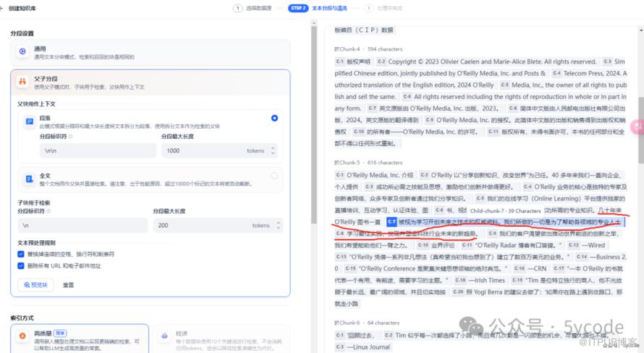Focus the parent max length field 1000
This screenshot has width=644, height=353.
[219, 150]
